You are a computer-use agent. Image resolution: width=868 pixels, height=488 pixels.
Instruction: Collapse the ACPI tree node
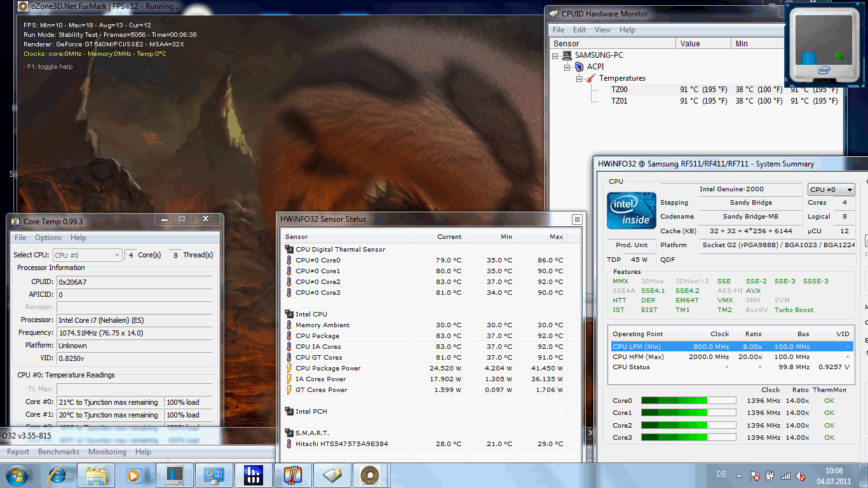coord(567,67)
